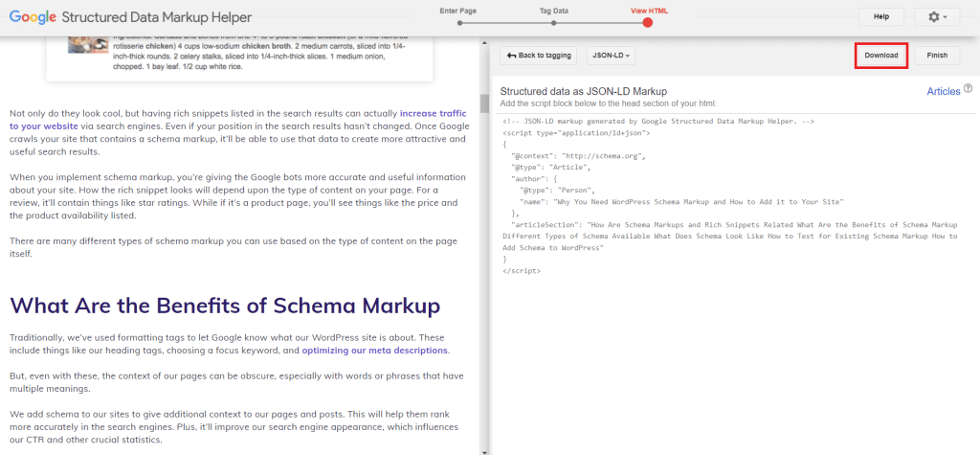
Task: Click the Google logo
Action: [33, 17]
